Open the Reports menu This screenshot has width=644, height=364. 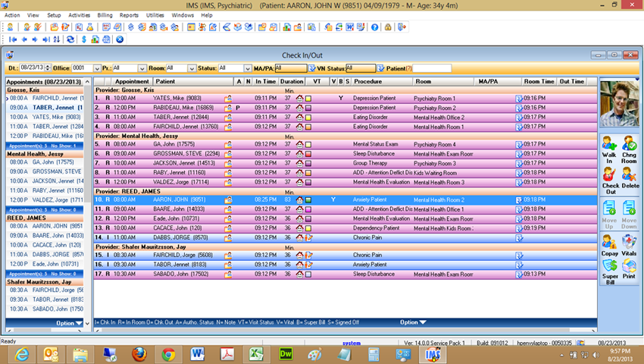click(x=129, y=15)
